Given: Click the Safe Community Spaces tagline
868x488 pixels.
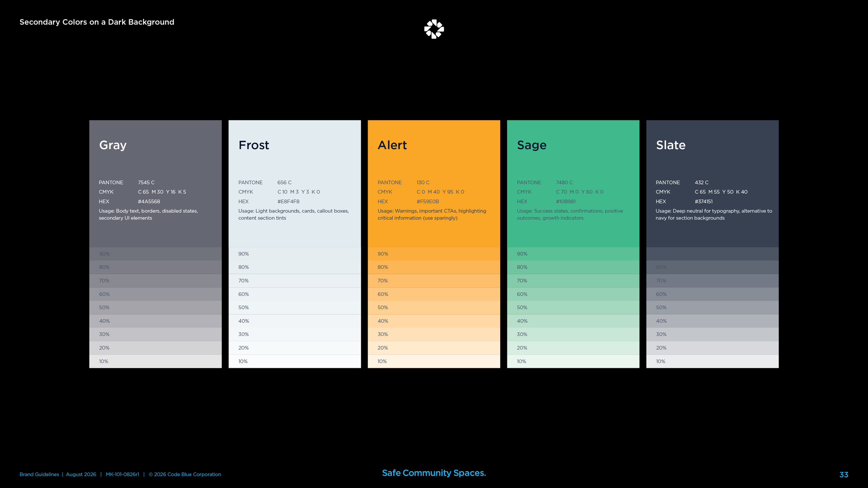Looking at the screenshot, I should (434, 473).
